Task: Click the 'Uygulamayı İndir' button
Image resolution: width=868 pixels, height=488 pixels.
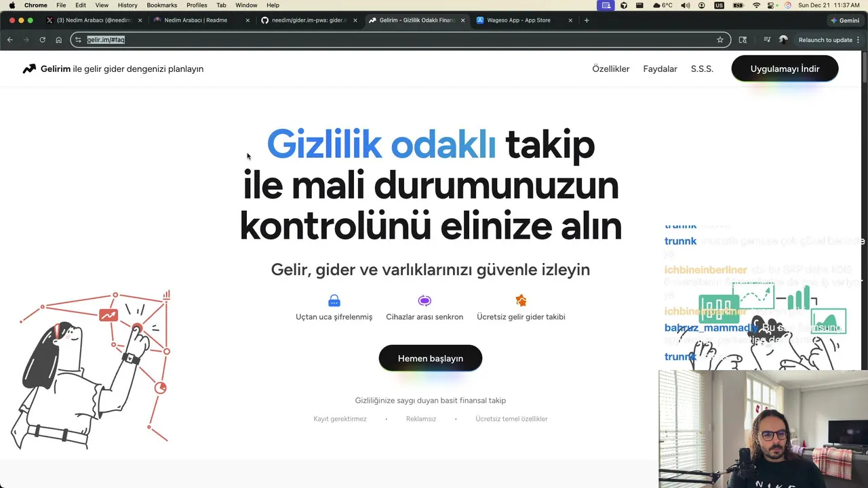Action: point(785,68)
